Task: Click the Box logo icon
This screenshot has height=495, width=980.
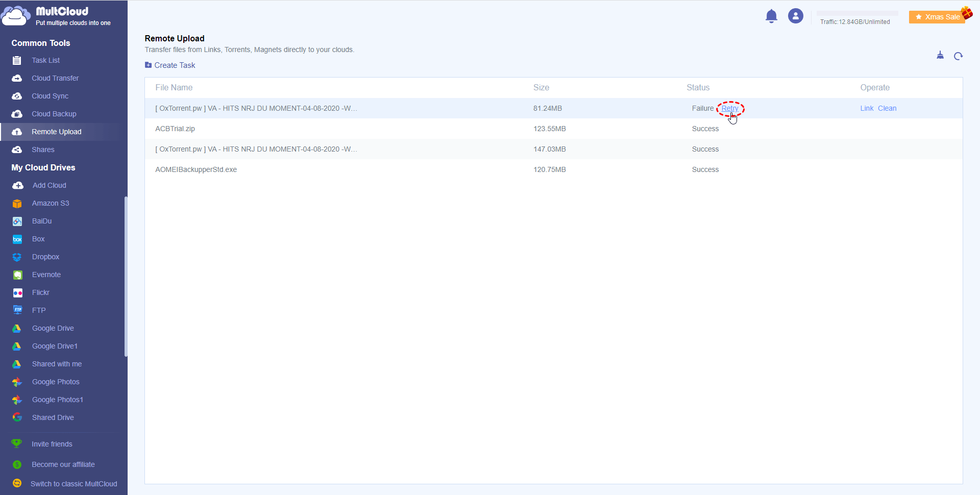Action: point(17,239)
